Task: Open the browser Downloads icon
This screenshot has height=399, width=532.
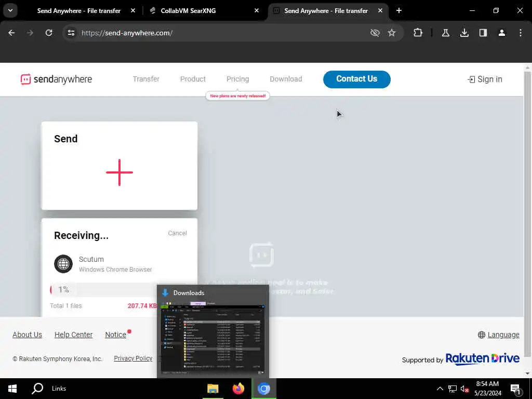Action: (x=464, y=33)
